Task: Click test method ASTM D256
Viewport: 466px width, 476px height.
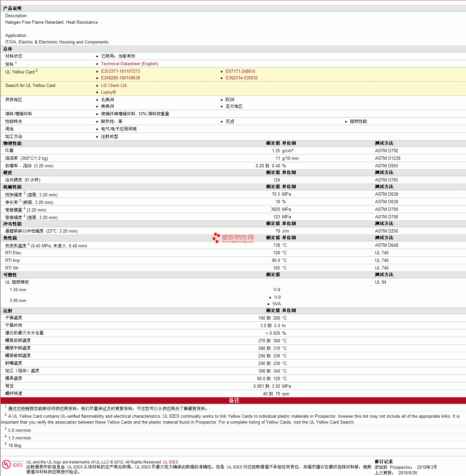Action: coord(387,231)
